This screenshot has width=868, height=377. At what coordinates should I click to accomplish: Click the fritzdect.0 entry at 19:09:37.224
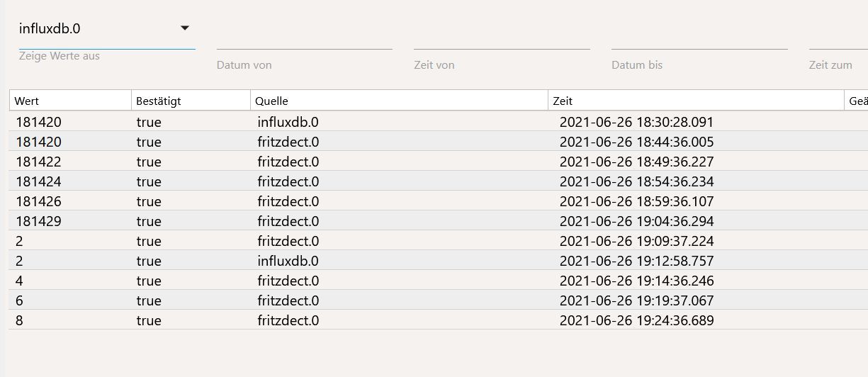click(x=288, y=241)
